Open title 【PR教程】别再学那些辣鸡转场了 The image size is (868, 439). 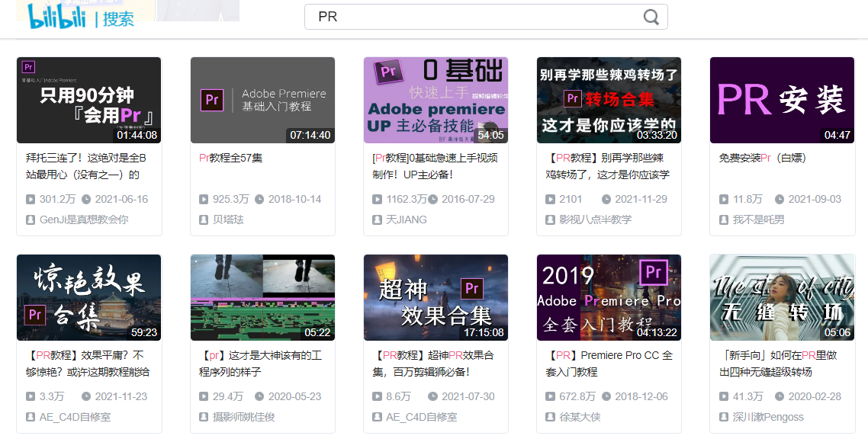tap(607, 166)
